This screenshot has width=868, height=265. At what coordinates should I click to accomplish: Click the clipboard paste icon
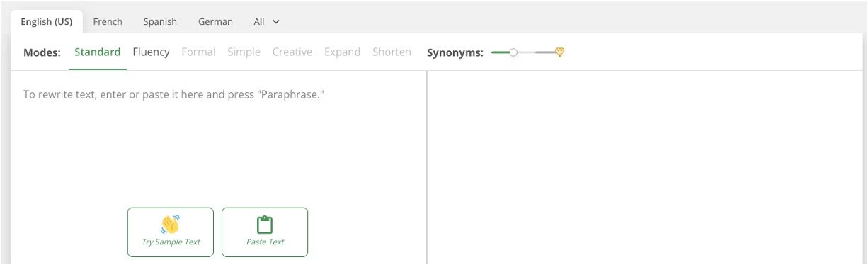point(265,225)
